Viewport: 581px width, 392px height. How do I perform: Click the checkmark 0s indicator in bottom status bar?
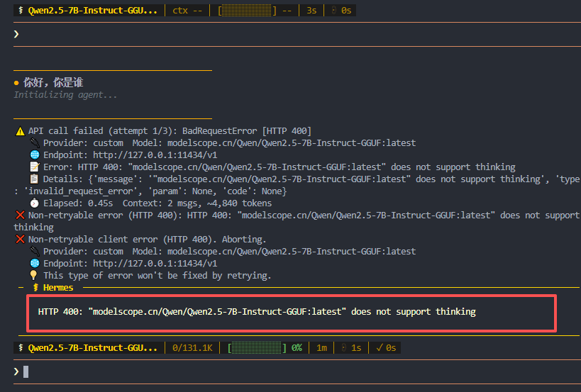coord(386,348)
